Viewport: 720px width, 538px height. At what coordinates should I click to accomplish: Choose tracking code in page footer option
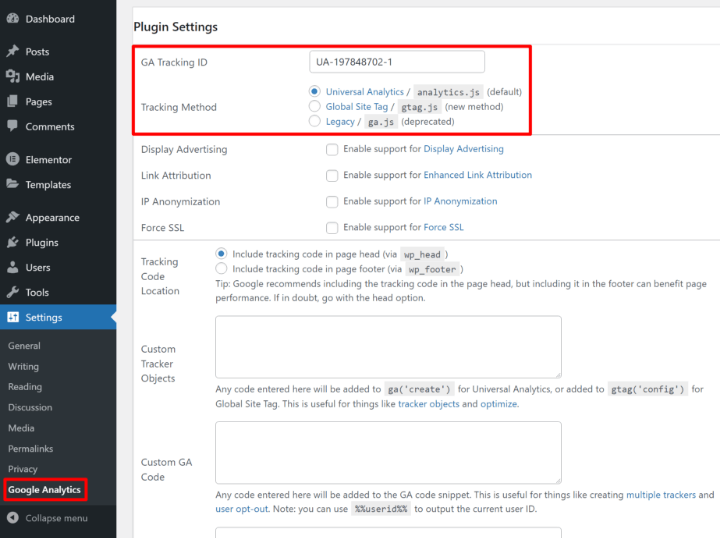(221, 269)
